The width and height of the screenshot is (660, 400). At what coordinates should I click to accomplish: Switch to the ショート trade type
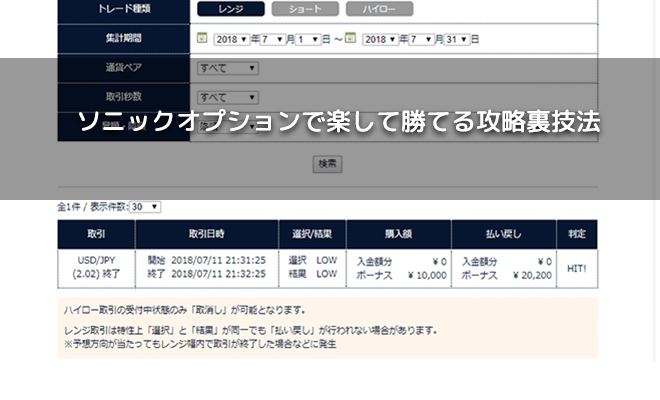pos(305,9)
